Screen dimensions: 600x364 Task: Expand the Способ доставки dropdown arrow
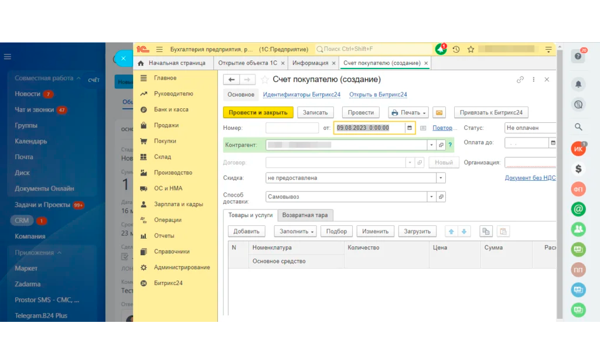point(431,197)
